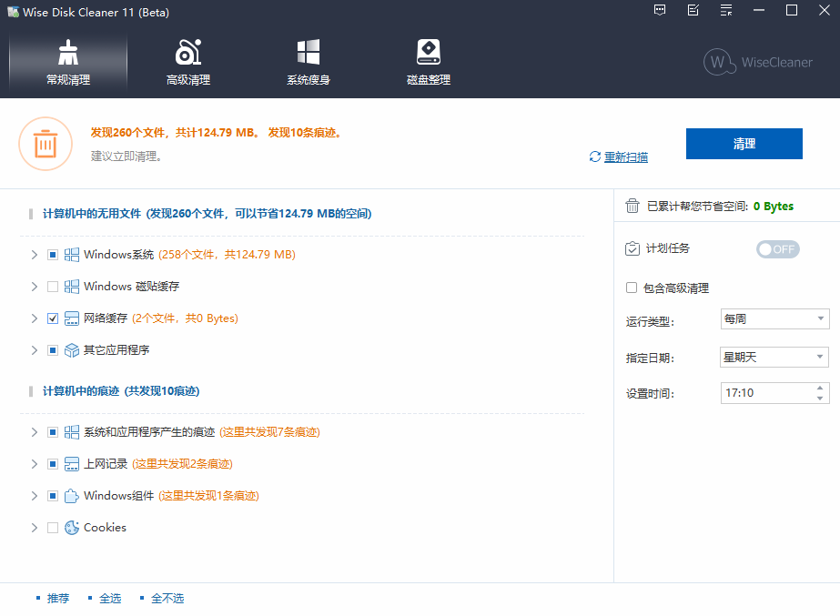Enable the 计划任务 scheduled task OFF toggle

pyautogui.click(x=777, y=248)
